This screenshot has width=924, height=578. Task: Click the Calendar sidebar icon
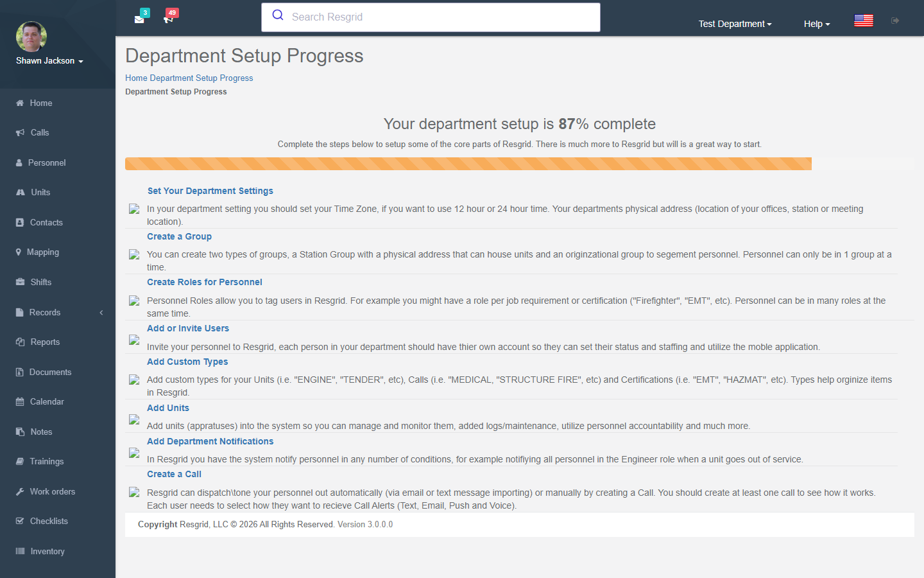(x=20, y=402)
